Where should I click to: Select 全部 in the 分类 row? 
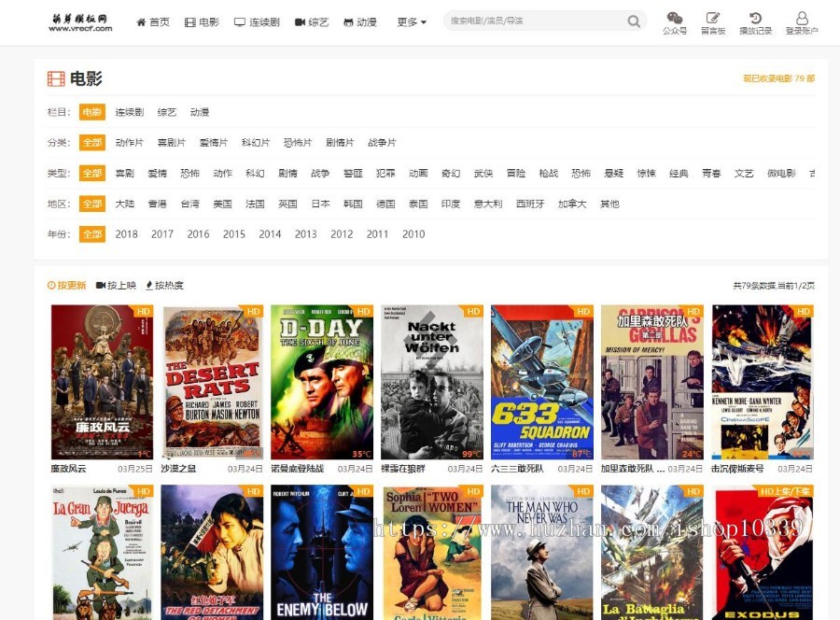tap(92, 143)
